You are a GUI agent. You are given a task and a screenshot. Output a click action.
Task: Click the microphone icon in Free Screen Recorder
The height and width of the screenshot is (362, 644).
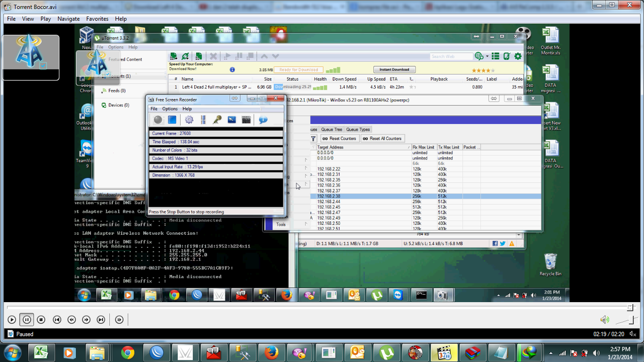tap(217, 120)
